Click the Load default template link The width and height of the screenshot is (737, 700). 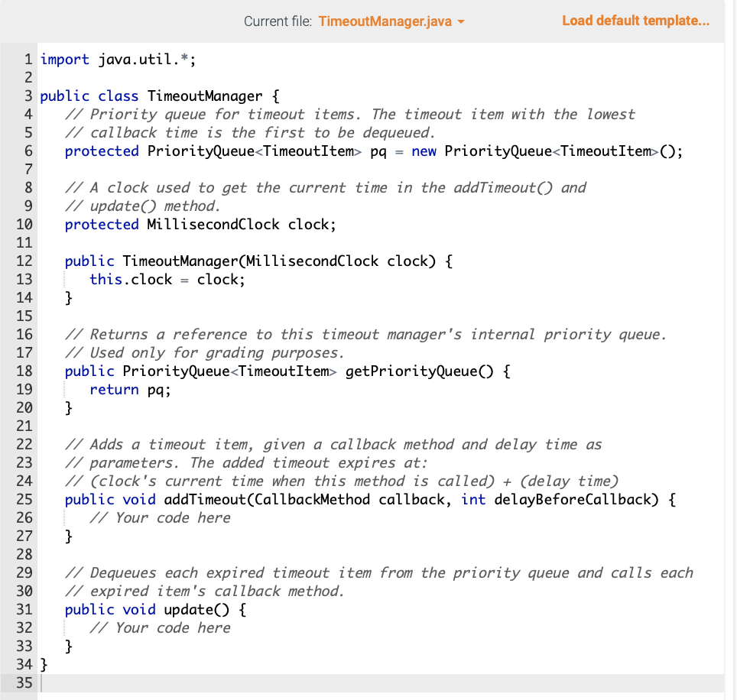click(635, 20)
